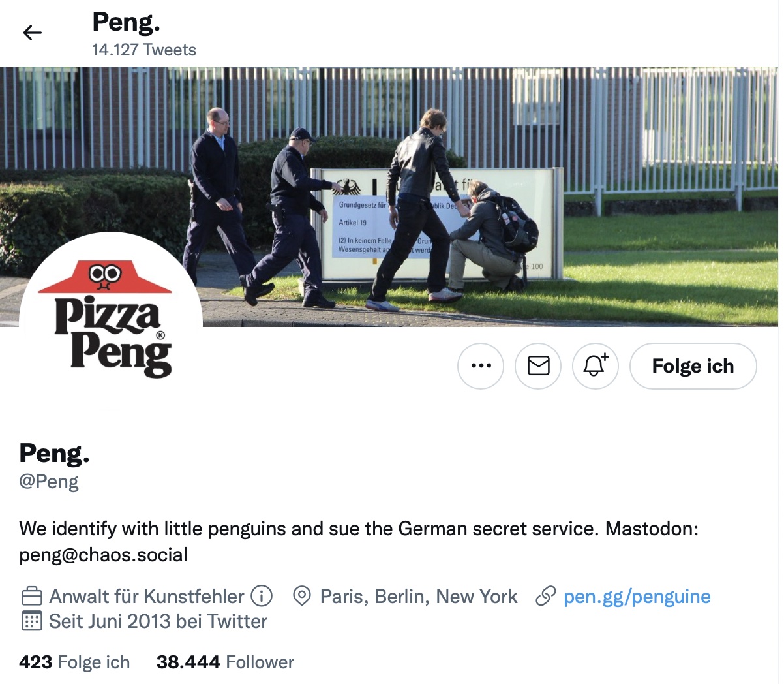Click the Peng. title in the top header
This screenshot has height=684, width=784.
click(126, 22)
